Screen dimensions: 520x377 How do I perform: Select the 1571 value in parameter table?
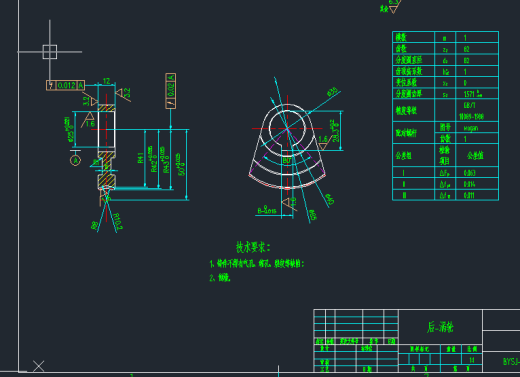click(473, 94)
